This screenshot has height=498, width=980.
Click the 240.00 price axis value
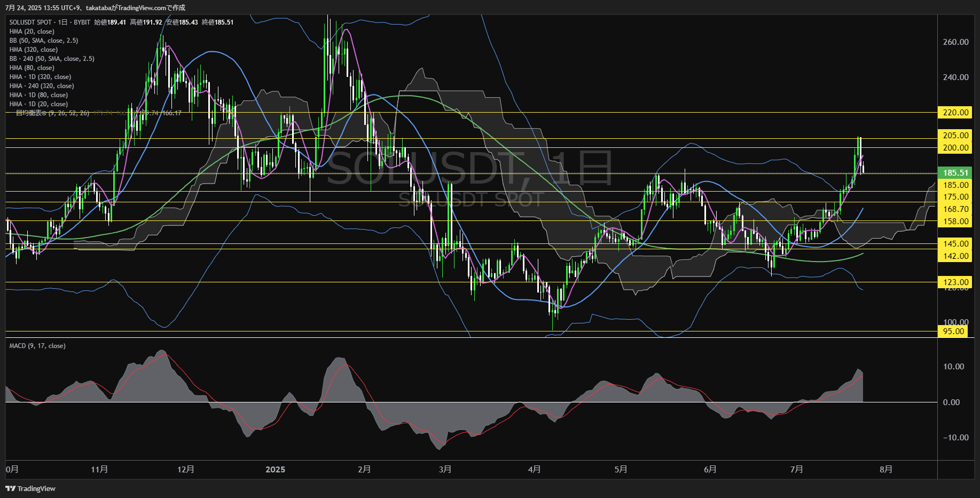pos(955,77)
